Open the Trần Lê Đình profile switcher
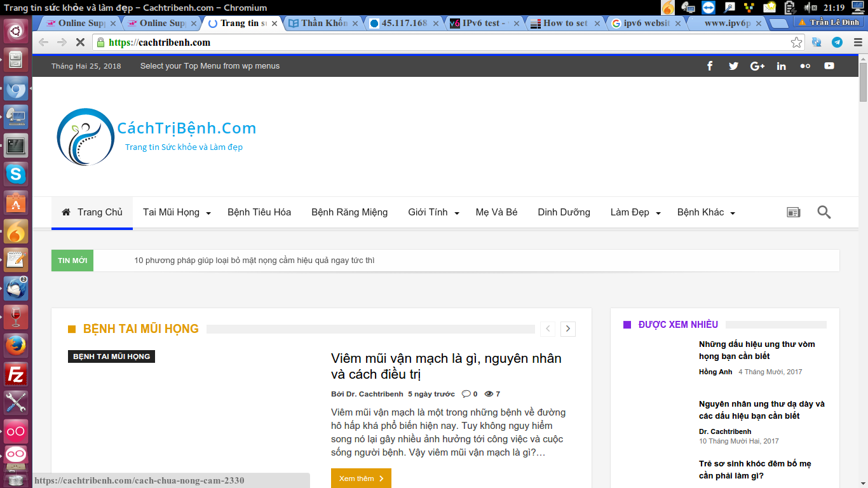The image size is (868, 488). (x=829, y=22)
